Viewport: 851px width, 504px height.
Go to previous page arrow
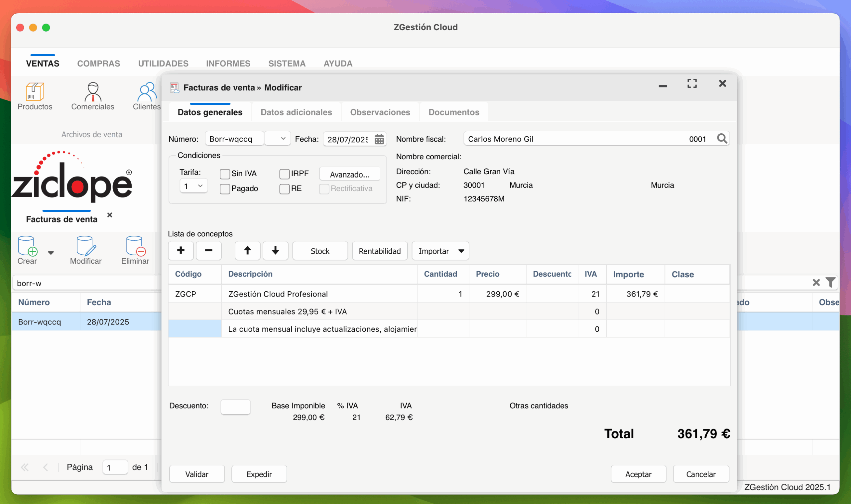coord(46,467)
